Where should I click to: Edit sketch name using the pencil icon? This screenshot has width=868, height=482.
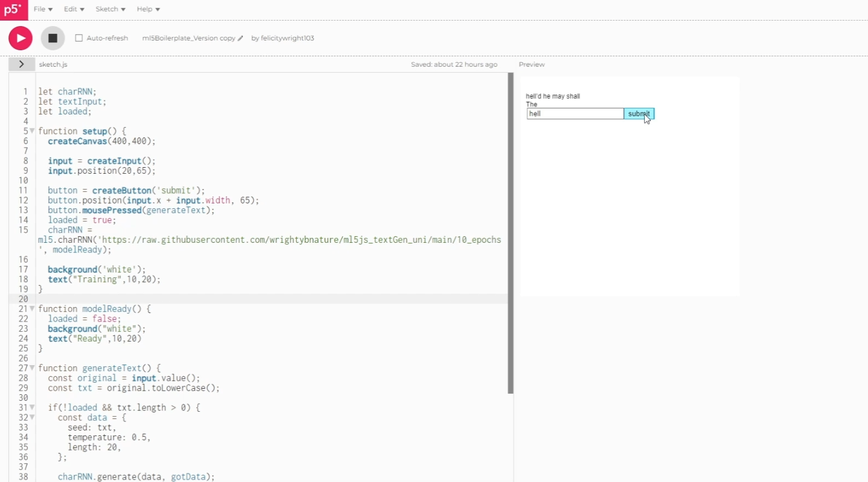pyautogui.click(x=240, y=38)
